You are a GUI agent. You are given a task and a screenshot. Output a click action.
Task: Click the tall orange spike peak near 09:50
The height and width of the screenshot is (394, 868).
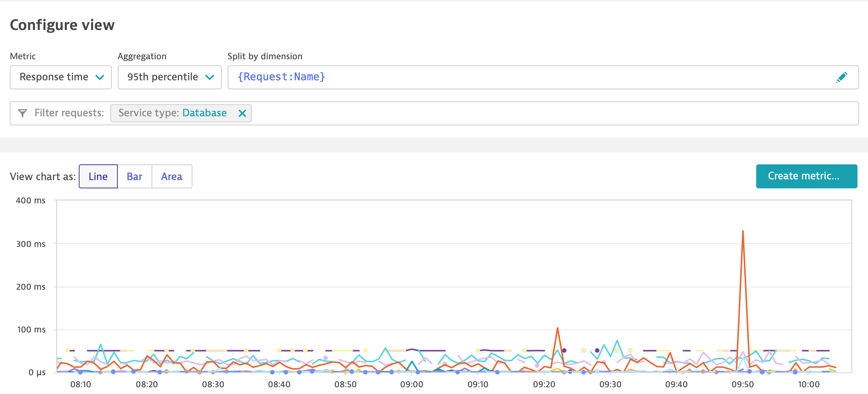[743, 231]
